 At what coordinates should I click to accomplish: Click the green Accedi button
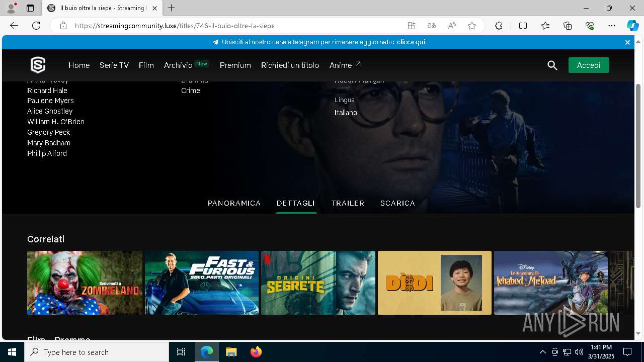tap(589, 65)
